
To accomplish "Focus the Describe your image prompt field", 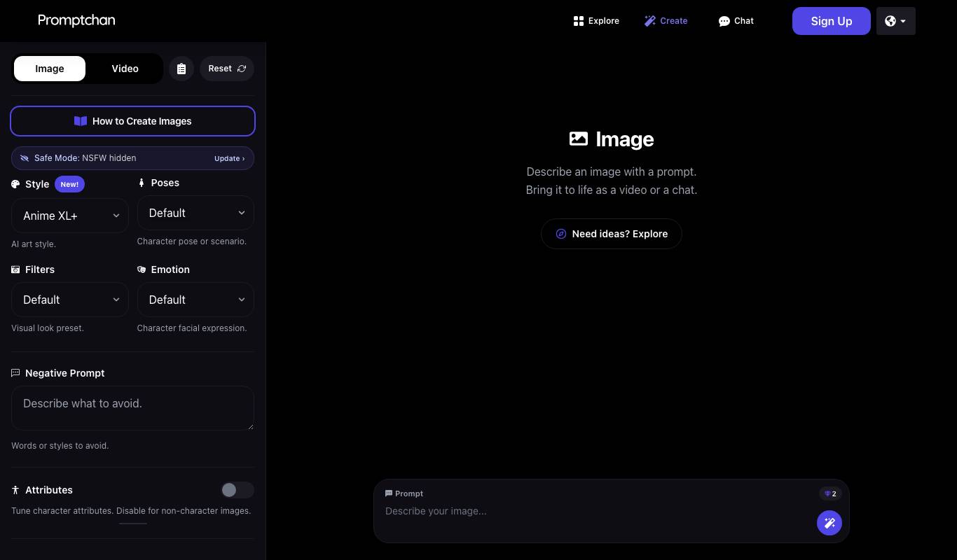I will point(597,511).
